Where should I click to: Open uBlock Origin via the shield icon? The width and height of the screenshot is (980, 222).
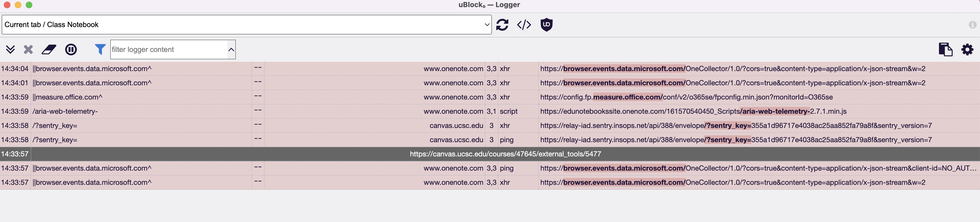546,25
